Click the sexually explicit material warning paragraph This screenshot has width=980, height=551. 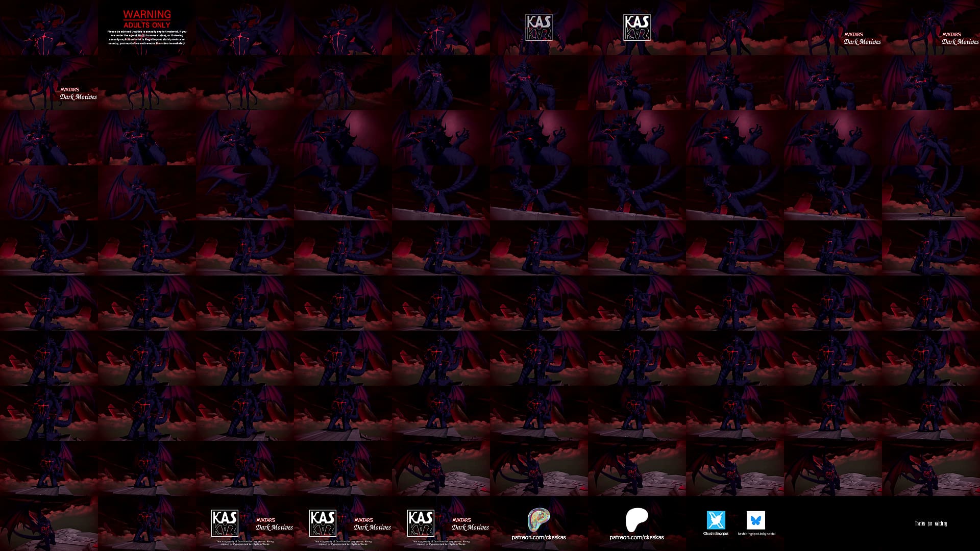pyautogui.click(x=147, y=37)
